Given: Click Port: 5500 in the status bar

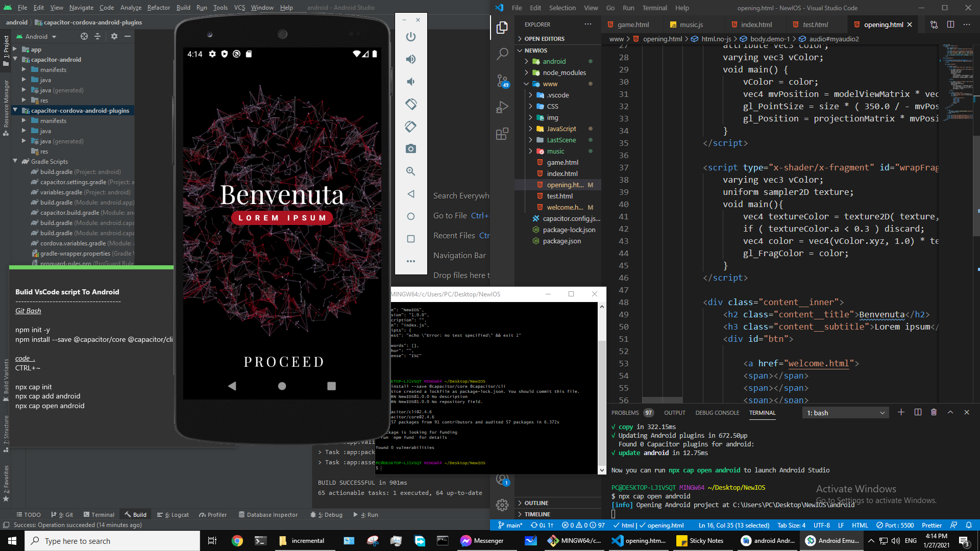Looking at the screenshot, I should tap(895, 525).
